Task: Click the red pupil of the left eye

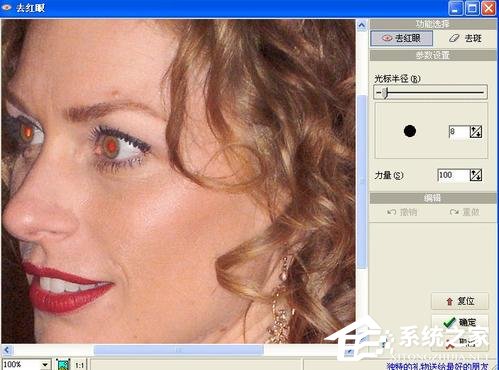Action: point(28,132)
